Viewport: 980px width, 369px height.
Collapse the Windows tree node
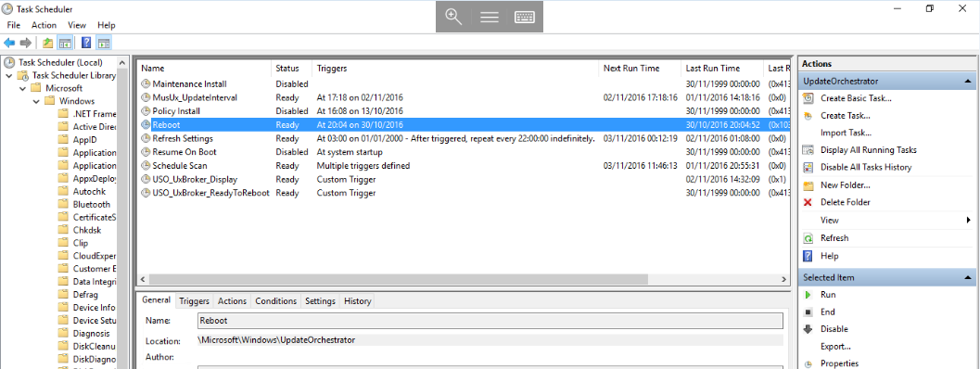(35, 101)
